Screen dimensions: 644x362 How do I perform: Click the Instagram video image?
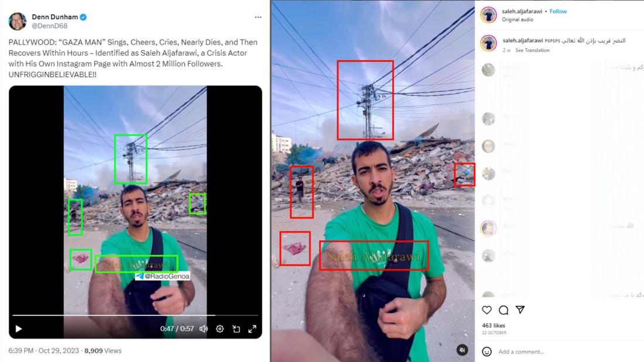(372, 181)
